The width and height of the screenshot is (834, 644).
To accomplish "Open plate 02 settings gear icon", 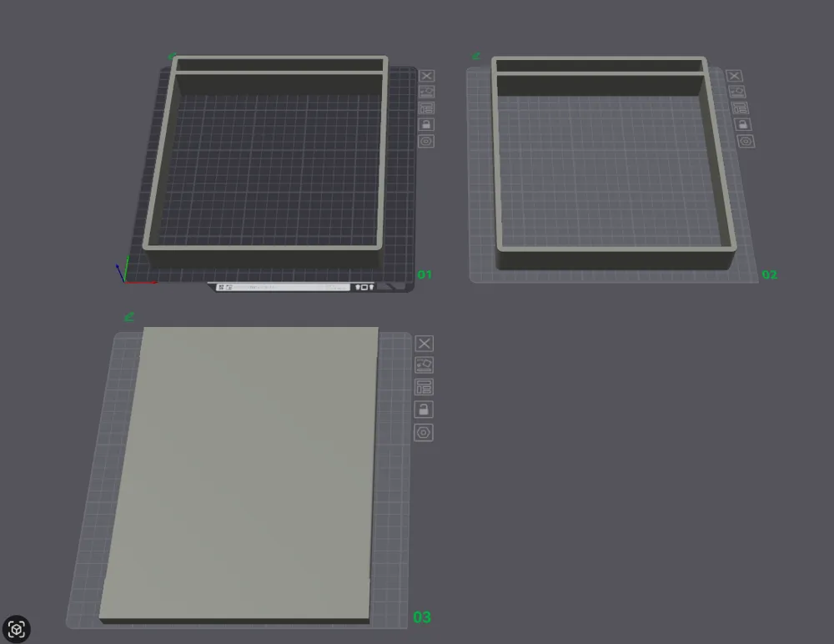I will point(746,141).
